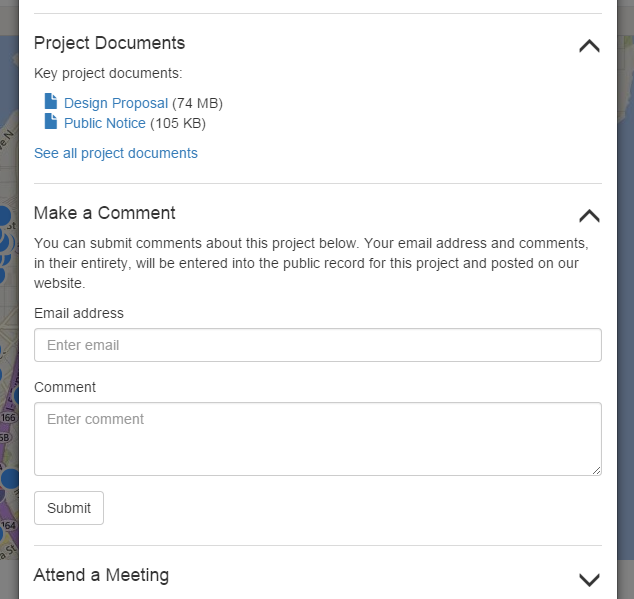The image size is (634, 599).
Task: Collapse the Make a Comment section chevron
Action: pyautogui.click(x=589, y=215)
